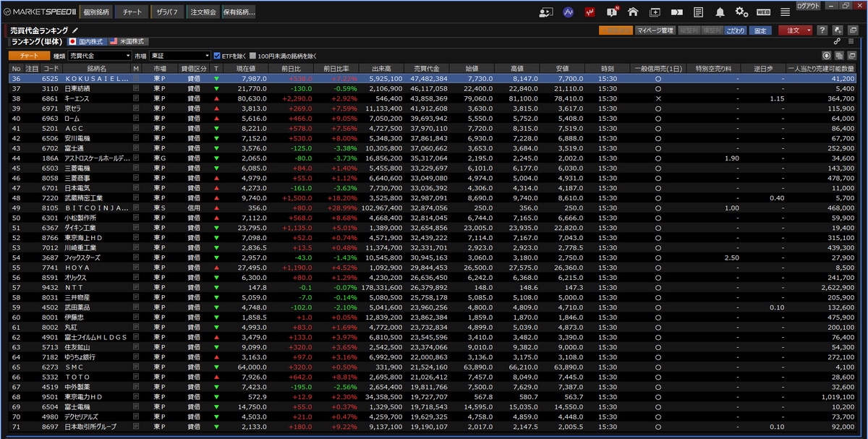The width and height of the screenshot is (868, 439).
Task: Click the add-screen plus icon in top toolbar
Action: coord(655,12)
